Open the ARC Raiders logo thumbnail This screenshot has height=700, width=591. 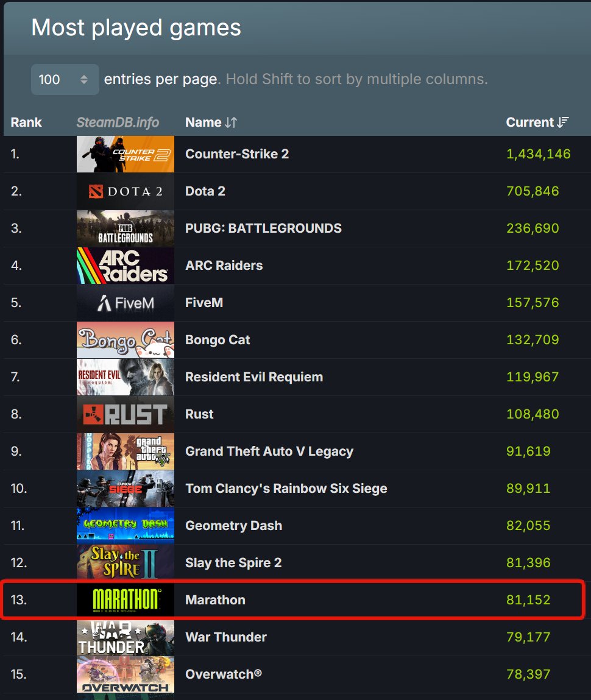[x=126, y=266]
